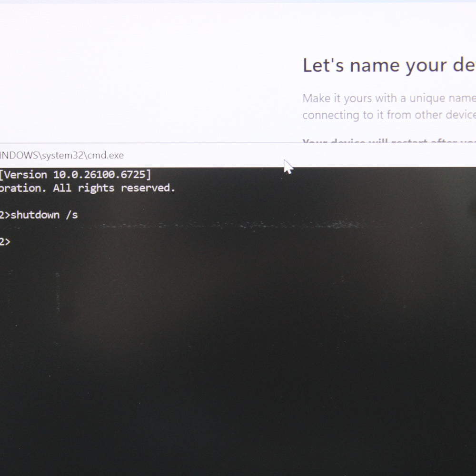Image resolution: width=476 pixels, height=476 pixels.
Task: Click the word "reserved." in the terminal
Action: pyautogui.click(x=148, y=188)
